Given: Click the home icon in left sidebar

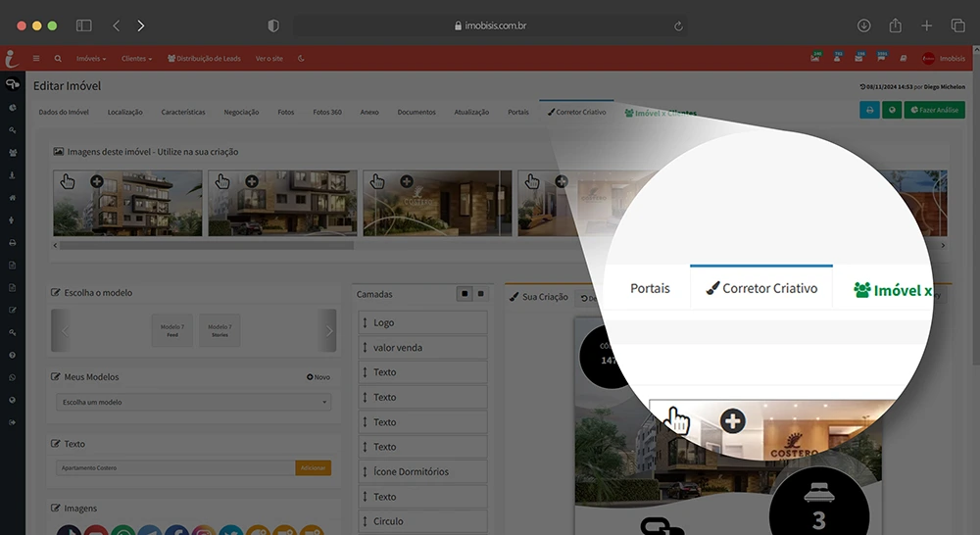Looking at the screenshot, I should pyautogui.click(x=13, y=198).
